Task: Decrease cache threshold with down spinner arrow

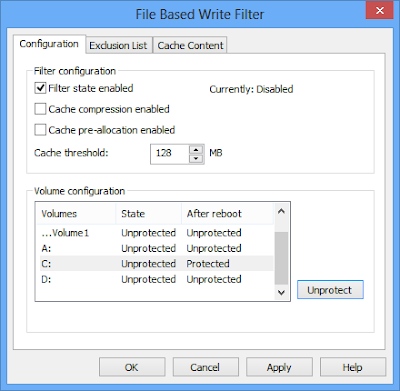Action: [196, 158]
